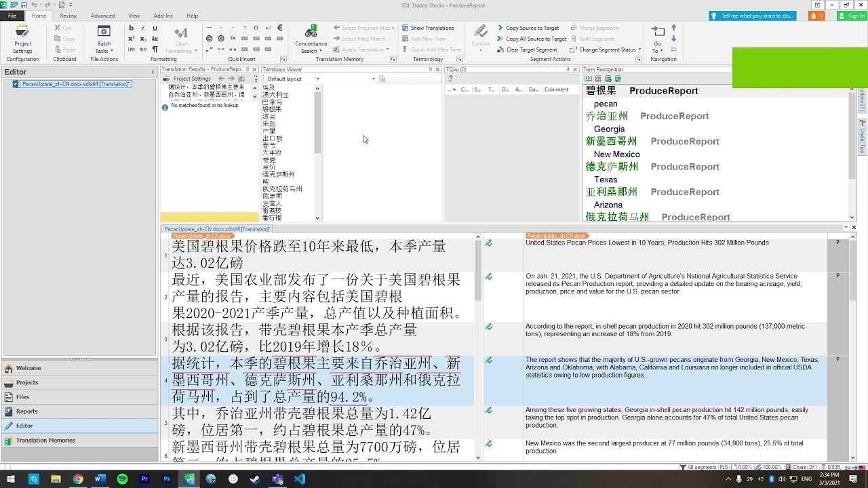Toggle small caps formatting
The width and height of the screenshot is (868, 488).
(x=155, y=39)
